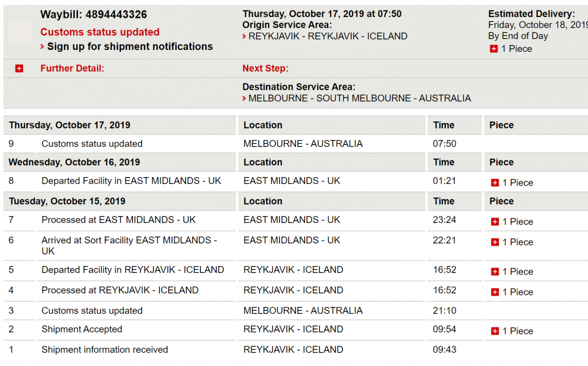The height and width of the screenshot is (366, 588).
Task: Click Destination Service Area MELBOURNE link
Action: tap(359, 98)
